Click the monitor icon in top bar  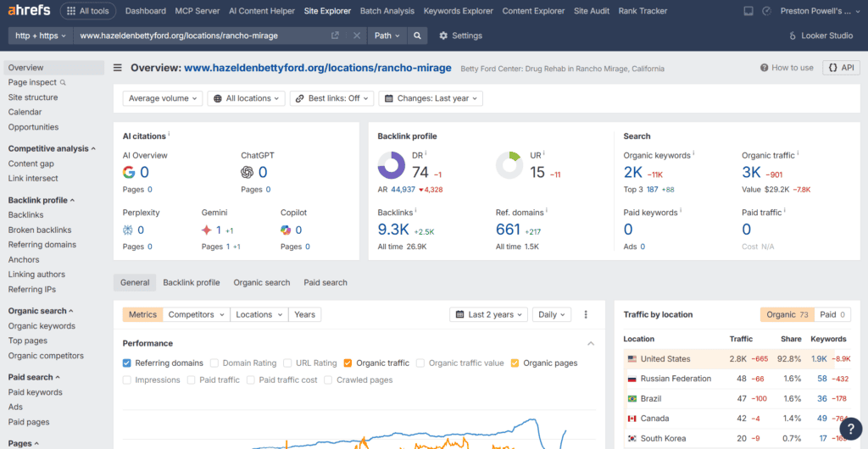748,10
